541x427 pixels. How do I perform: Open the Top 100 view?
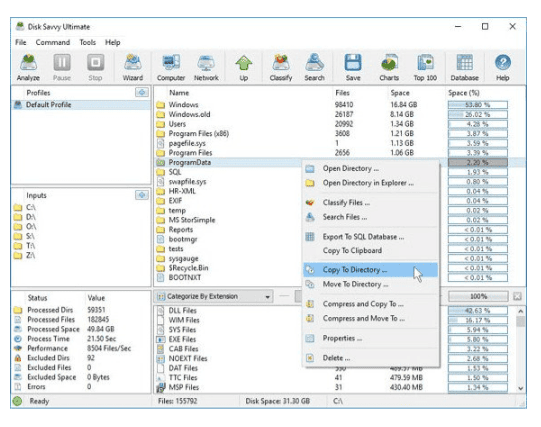point(425,68)
